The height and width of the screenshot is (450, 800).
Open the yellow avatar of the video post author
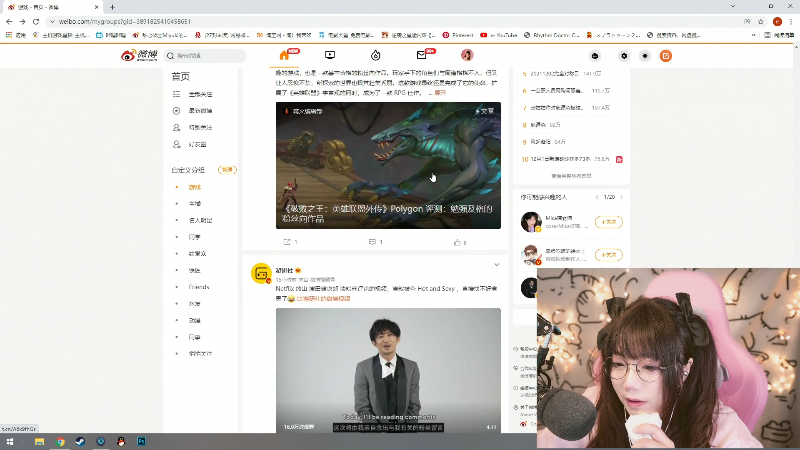(x=261, y=273)
